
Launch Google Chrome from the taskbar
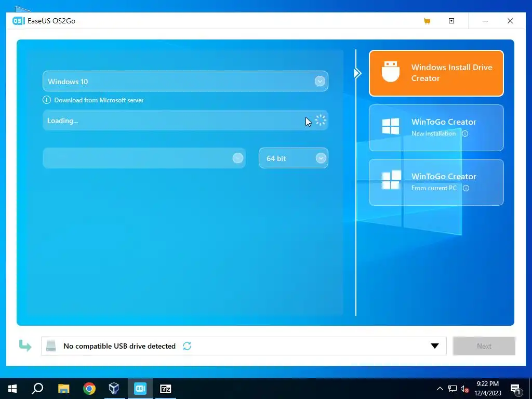click(x=89, y=389)
